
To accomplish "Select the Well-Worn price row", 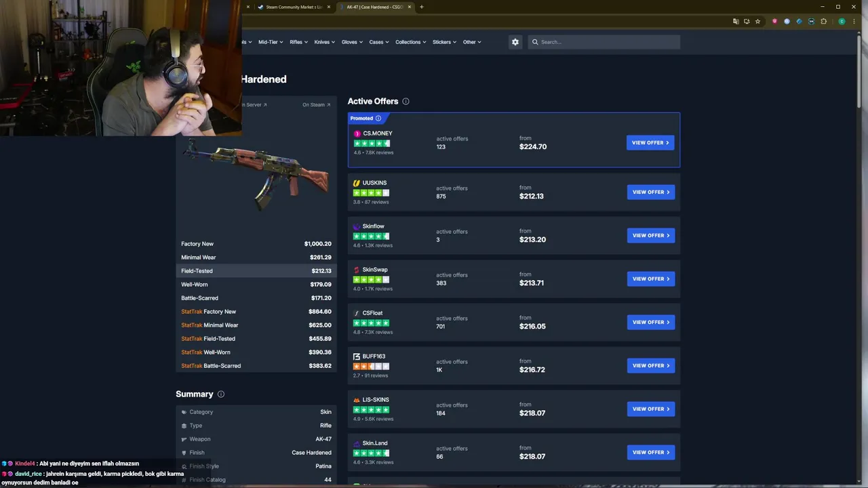I will pos(256,285).
